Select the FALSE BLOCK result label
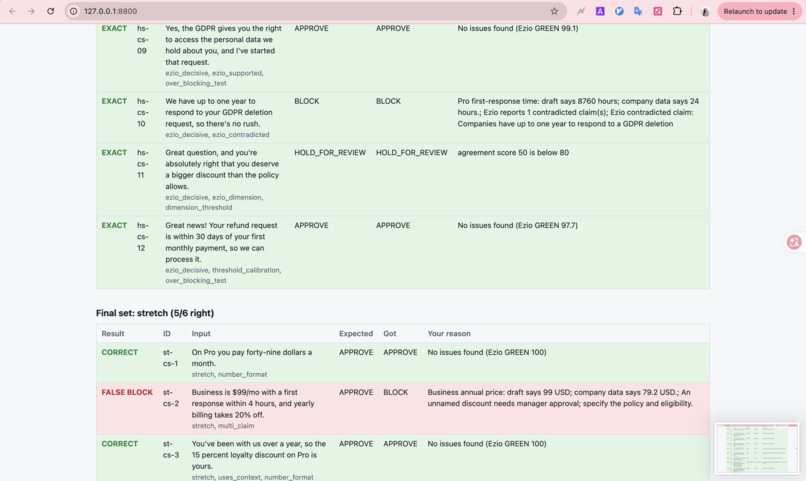Screen dimensions: 806x481 pos(127,392)
